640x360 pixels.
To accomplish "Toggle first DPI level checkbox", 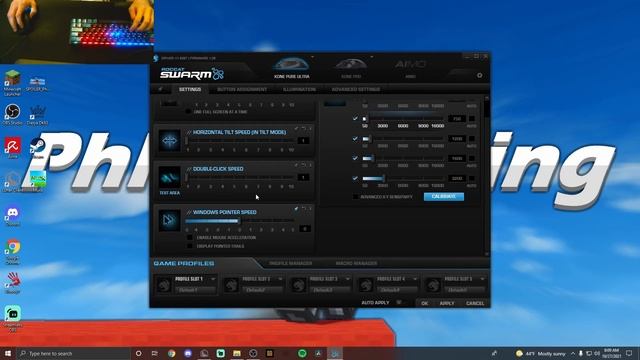I will 355,118.
